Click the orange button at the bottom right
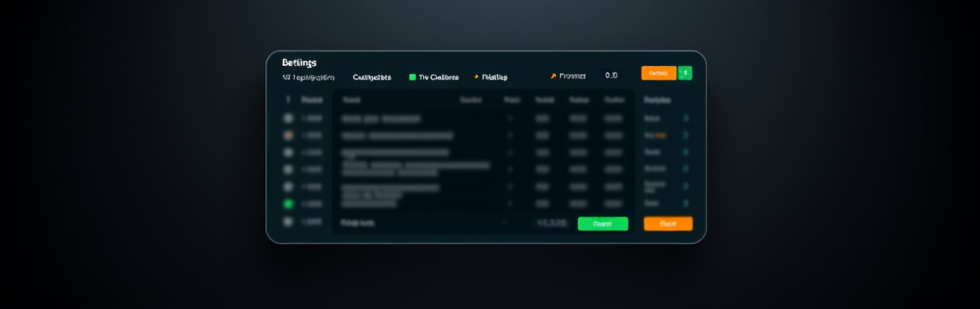 click(668, 224)
